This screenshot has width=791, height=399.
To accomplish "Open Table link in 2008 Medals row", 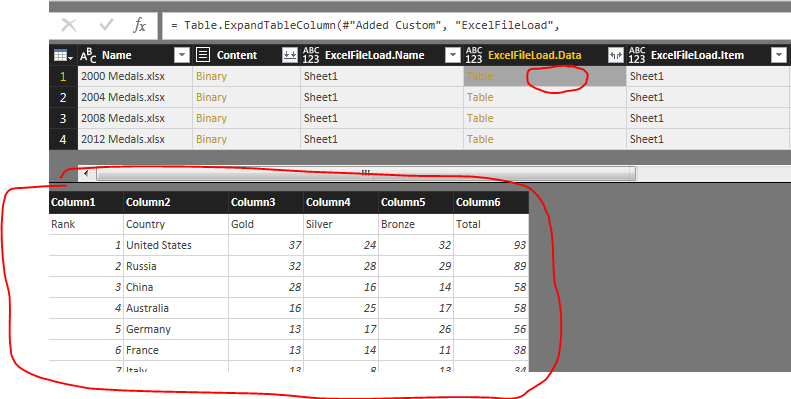I will [x=480, y=119].
